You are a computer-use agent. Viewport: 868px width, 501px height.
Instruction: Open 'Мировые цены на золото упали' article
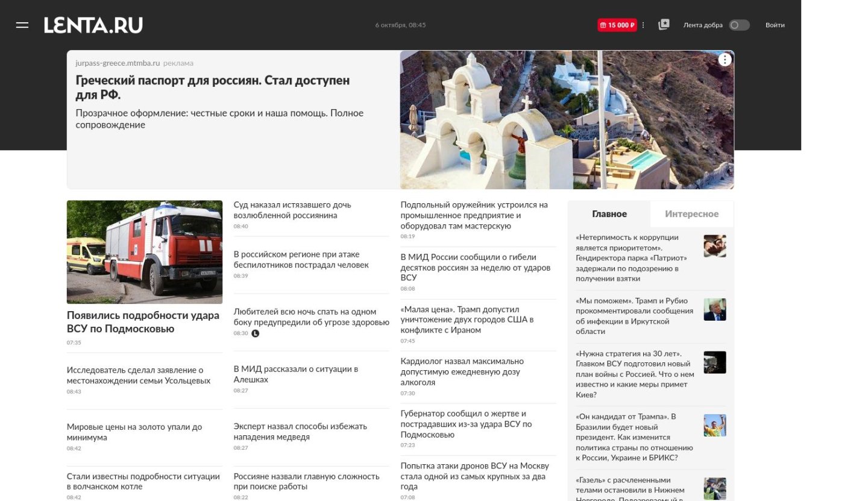134,432
